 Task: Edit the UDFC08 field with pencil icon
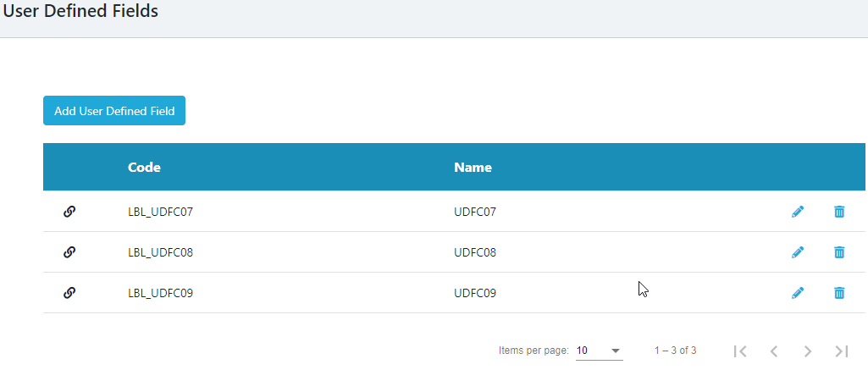(x=797, y=251)
